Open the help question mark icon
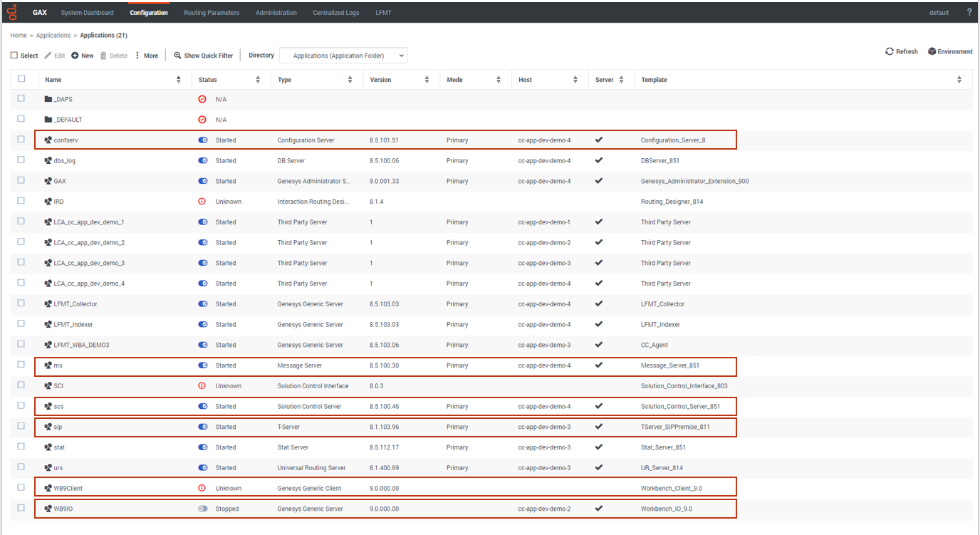 click(x=969, y=13)
